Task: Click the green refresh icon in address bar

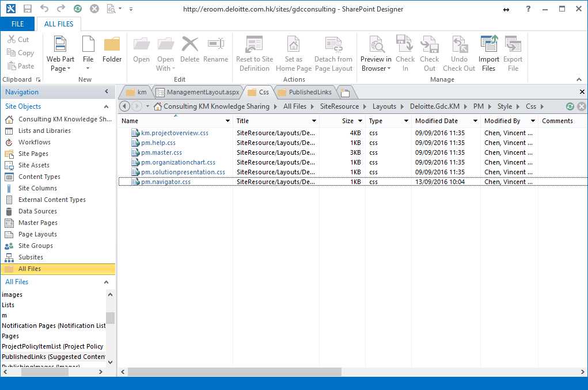Action: tap(570, 106)
